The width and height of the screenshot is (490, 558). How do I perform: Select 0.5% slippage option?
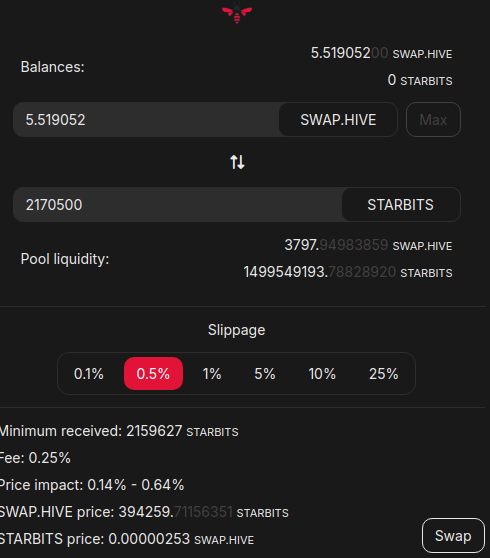click(153, 374)
